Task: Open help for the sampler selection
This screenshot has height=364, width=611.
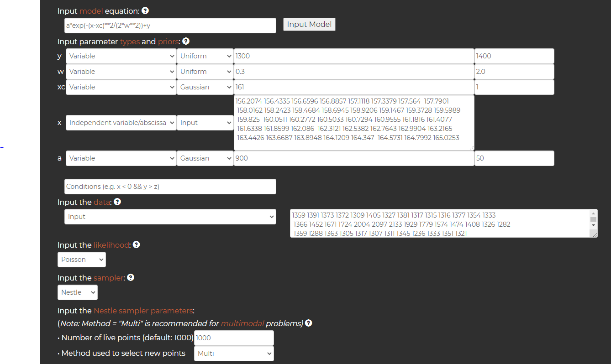Action: [130, 277]
